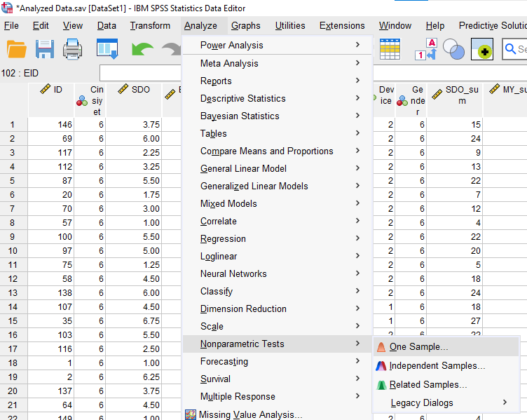Expand the Neural Networks submenu
Screen dimensions: 527x420
(x=278, y=273)
